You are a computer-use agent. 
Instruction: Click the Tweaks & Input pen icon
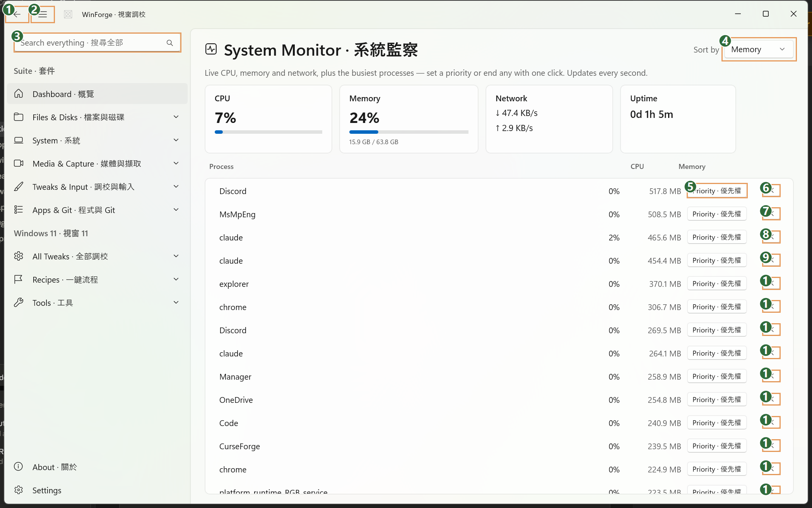tap(19, 187)
